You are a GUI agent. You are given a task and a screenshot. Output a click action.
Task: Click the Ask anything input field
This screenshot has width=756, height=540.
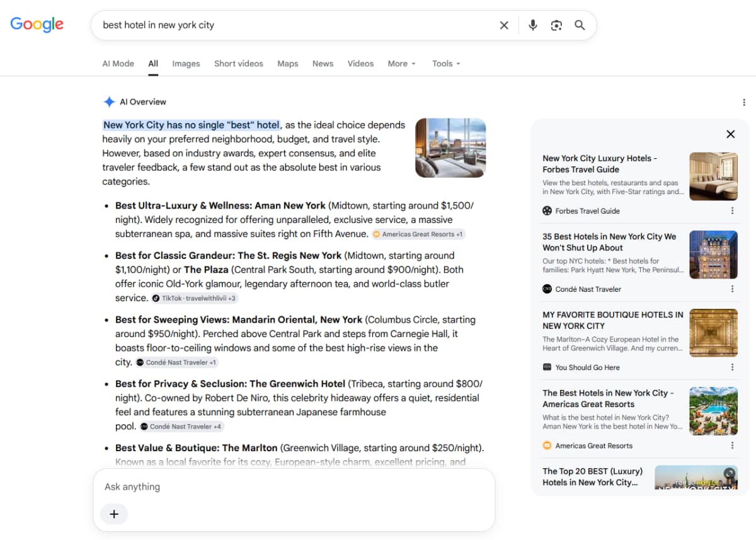294,486
